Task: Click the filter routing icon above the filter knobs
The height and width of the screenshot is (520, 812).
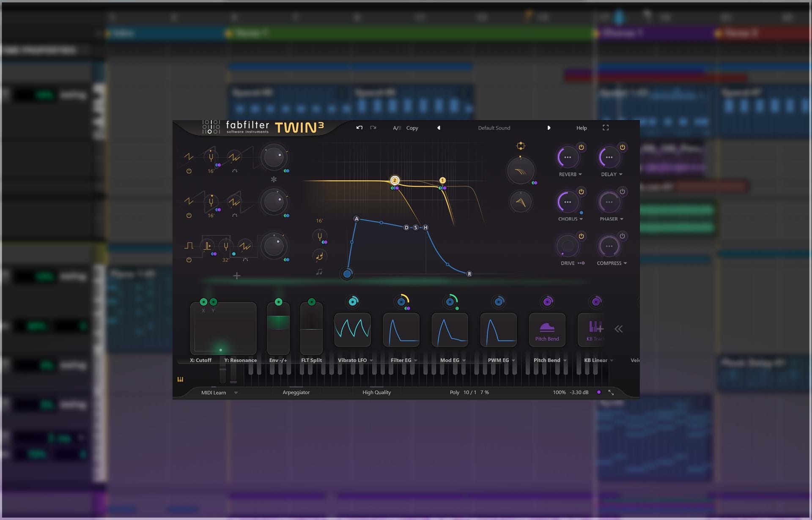Action: pyautogui.click(x=521, y=146)
